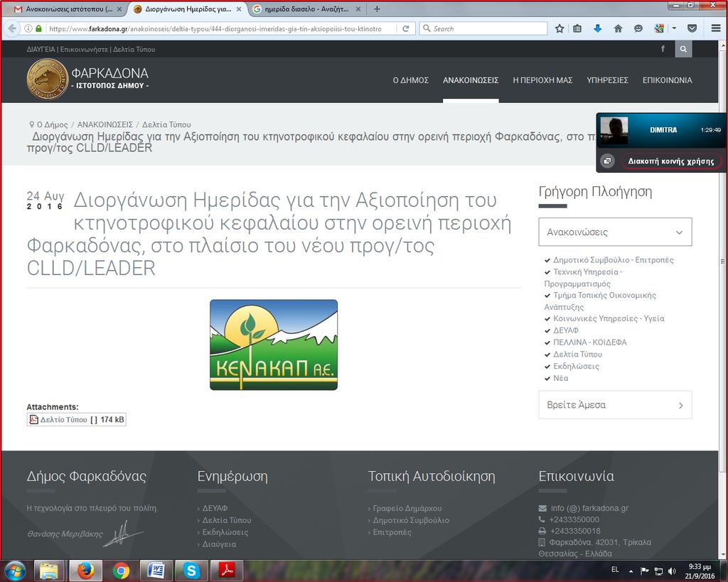This screenshot has height=582, width=728.
Task: Open the ΕΠΙΚΟΙΝΩΝΙΑ menu
Action: tap(667, 80)
